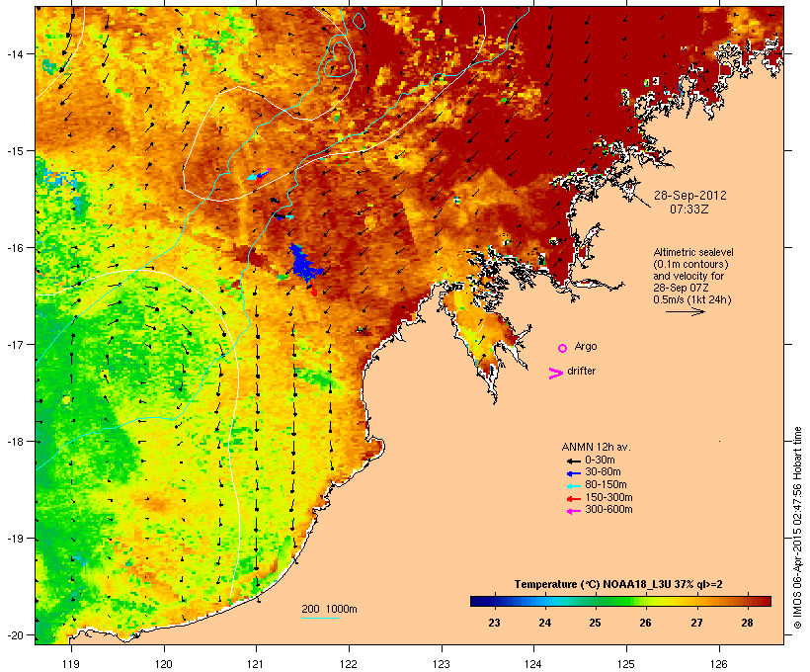Click the Temperature NOAA18_L3U colorbar title
The width and height of the screenshot is (810, 672).
coord(618,584)
